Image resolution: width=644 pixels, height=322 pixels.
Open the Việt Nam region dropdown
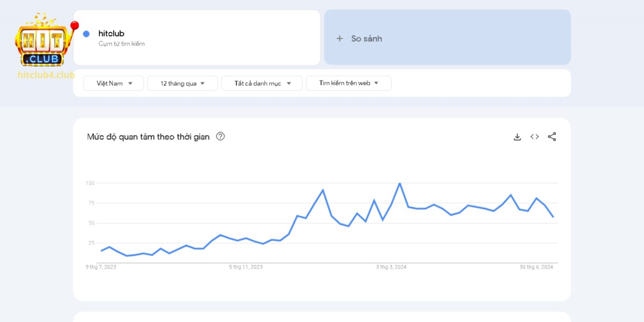pos(113,83)
